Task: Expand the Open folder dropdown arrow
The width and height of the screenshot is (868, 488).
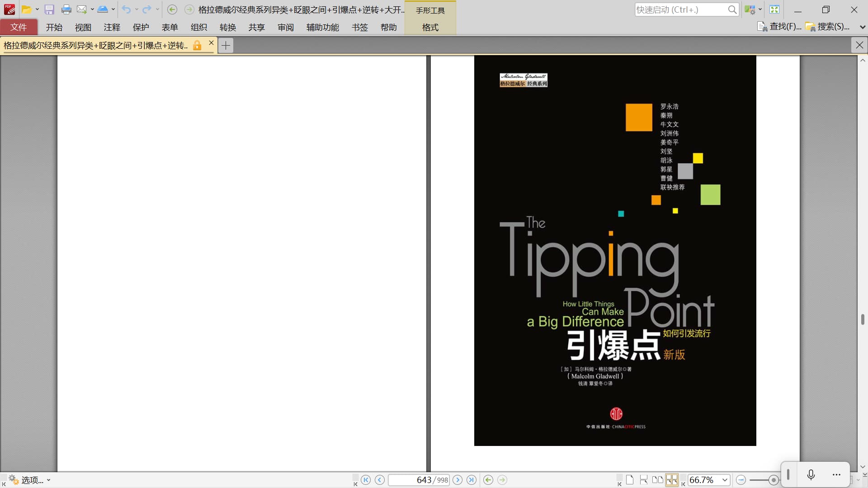Action: click(x=37, y=9)
